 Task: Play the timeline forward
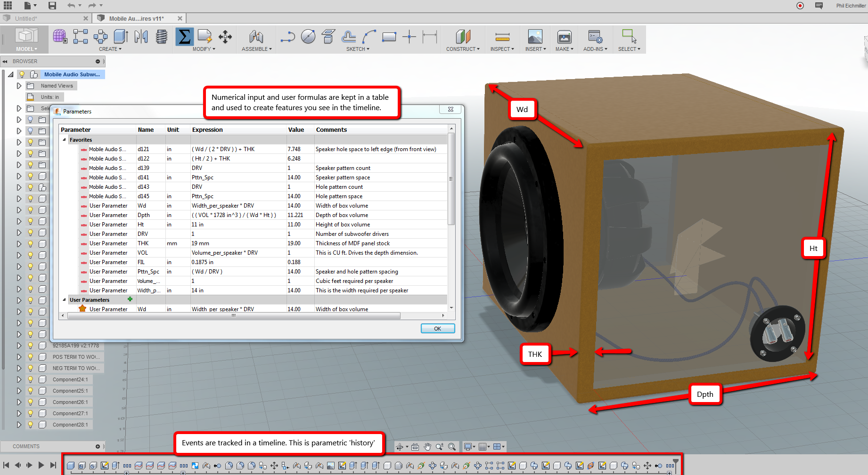(x=41, y=465)
